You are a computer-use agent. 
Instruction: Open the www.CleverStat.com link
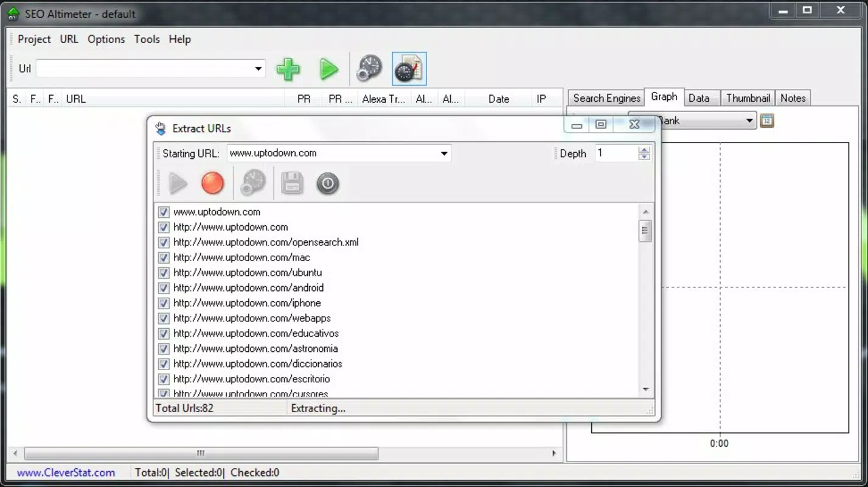[x=66, y=472]
